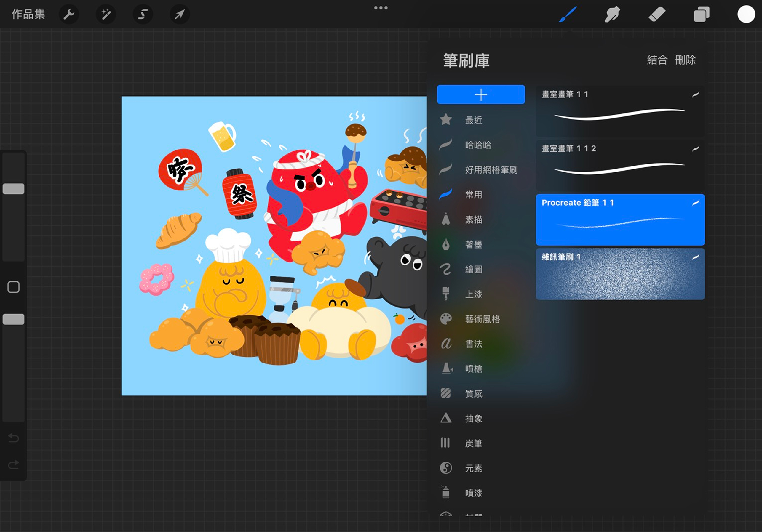Viewport: 762px width, 532px height.
Task: Open the Adjustments magic wand menu
Action: 106,14
